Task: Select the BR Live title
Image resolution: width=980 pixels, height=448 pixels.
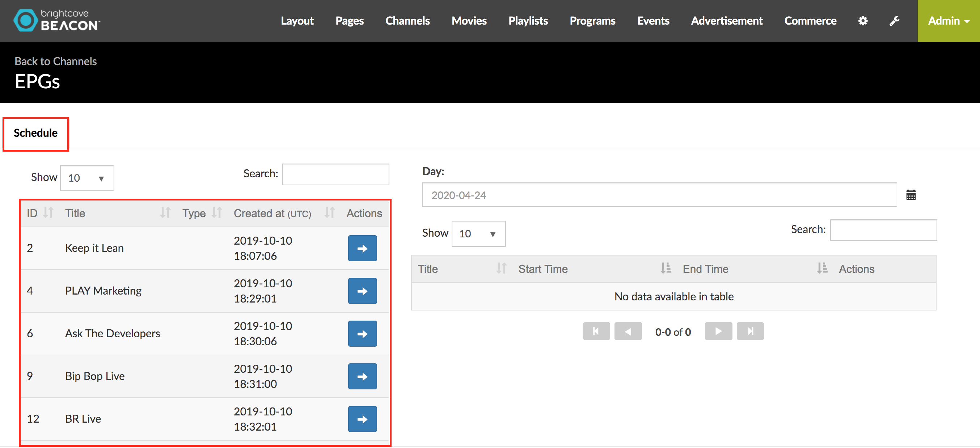Action: tap(83, 419)
